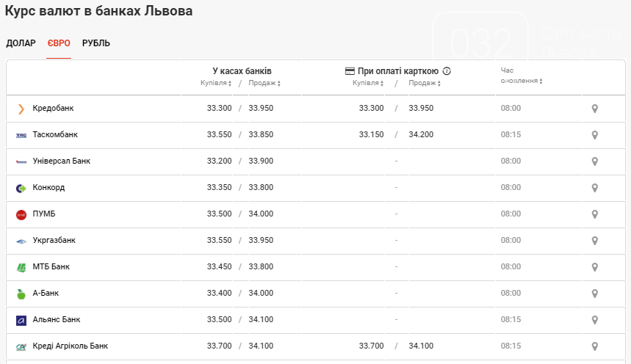Click the Кредобанк orange chevron logo
The image size is (631, 364).
pos(21,109)
